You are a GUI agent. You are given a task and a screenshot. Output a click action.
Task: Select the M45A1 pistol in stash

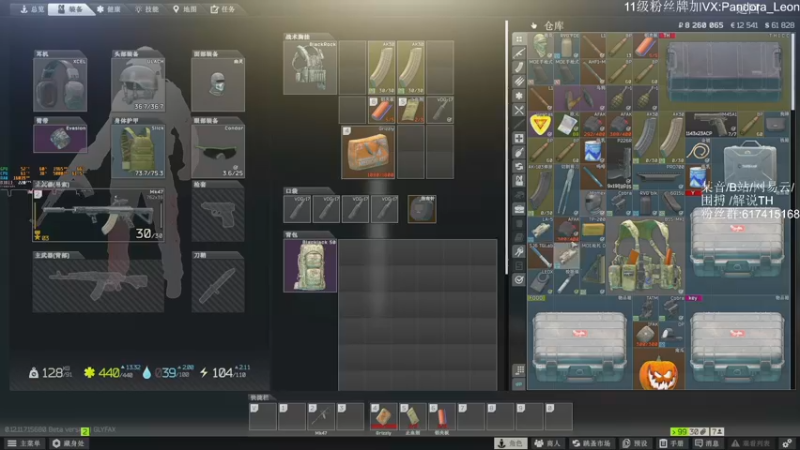click(711, 124)
